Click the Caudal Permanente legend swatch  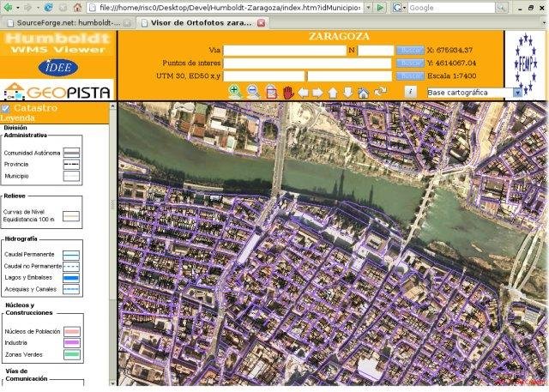point(71,255)
